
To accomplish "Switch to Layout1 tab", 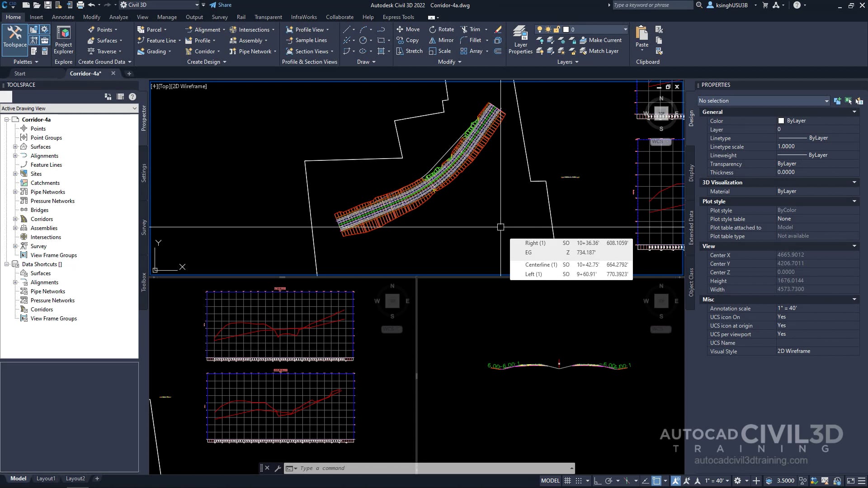I will point(46,479).
